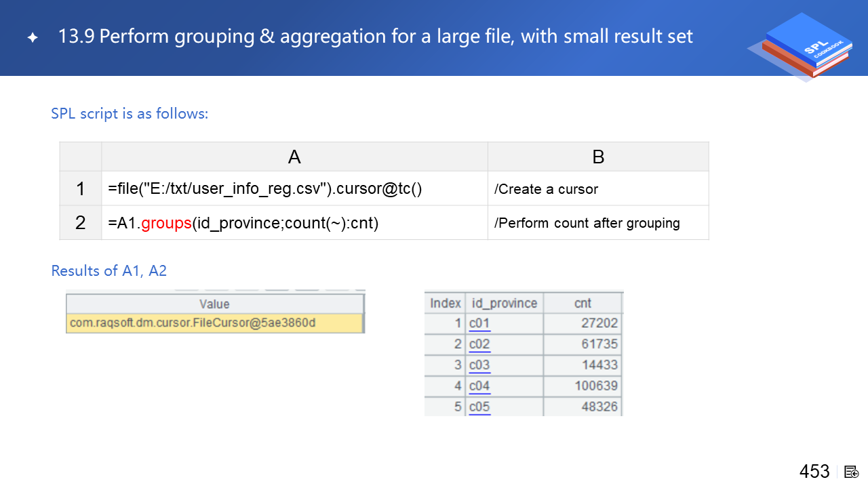Click the underlined c03 entry
This screenshot has width=868, height=488.
[479, 365]
